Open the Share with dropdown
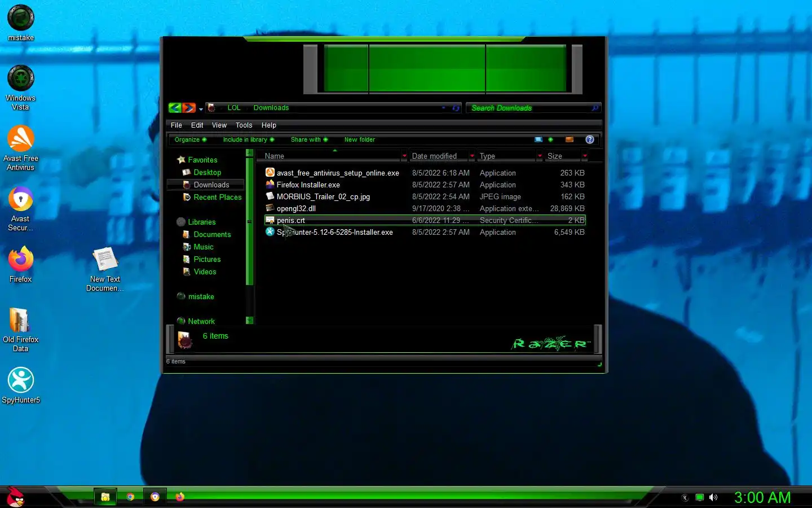Screen dimensions: 812x508 coord(309,139)
